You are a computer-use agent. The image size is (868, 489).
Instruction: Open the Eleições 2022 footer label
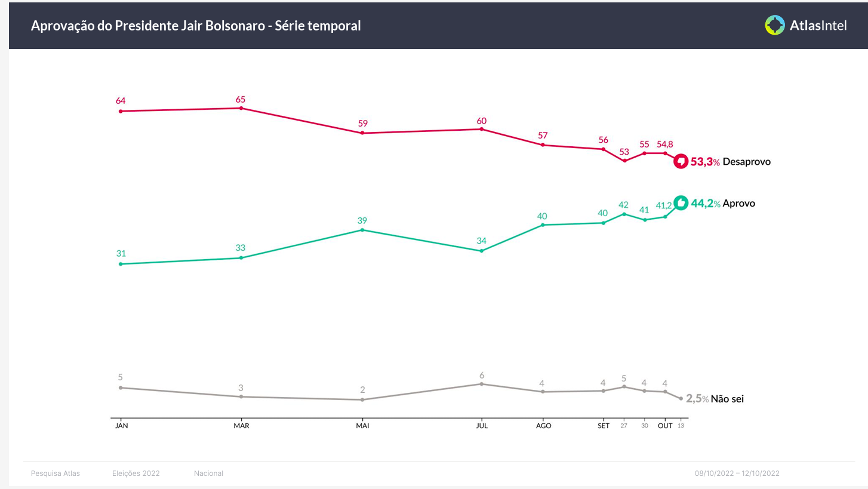(x=136, y=473)
